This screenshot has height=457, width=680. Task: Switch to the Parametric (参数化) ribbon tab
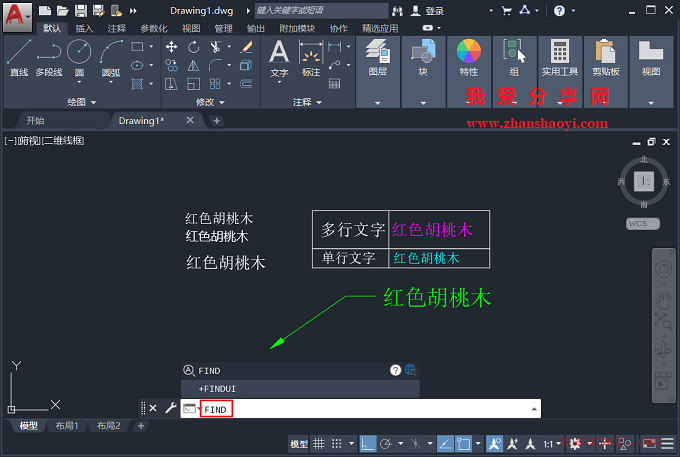(x=154, y=29)
